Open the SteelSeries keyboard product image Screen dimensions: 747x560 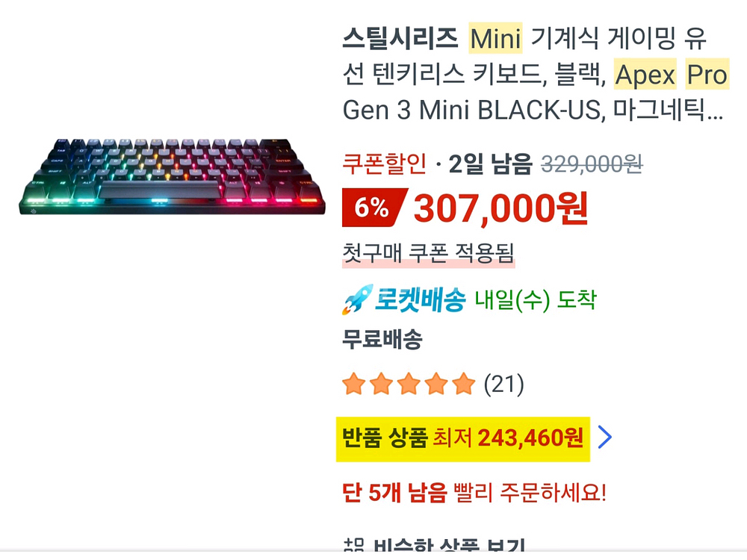[172, 177]
